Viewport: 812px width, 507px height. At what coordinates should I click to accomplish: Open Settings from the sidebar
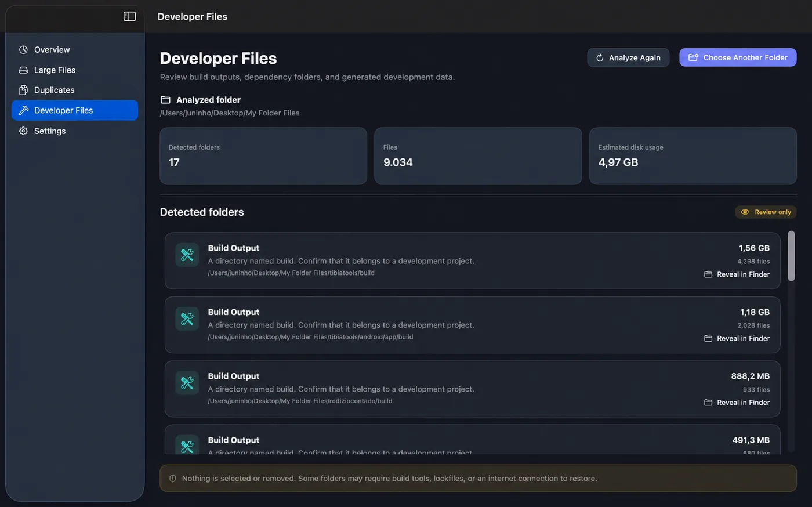coord(75,131)
